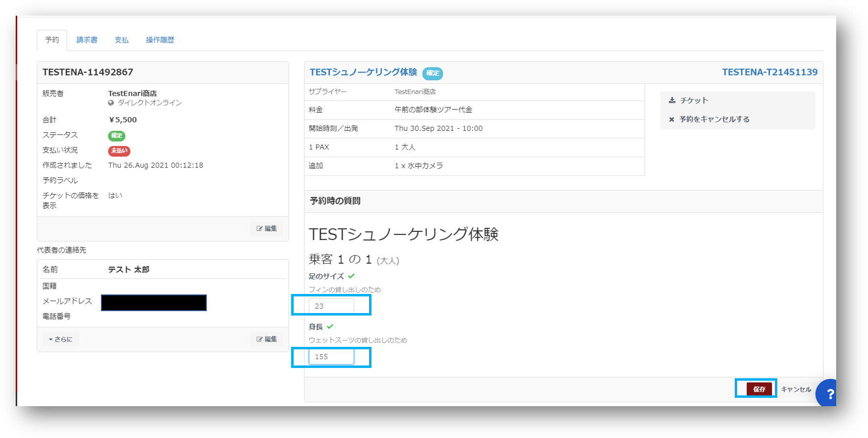868x438 pixels.
Task: Open the TESTシュノーケリング体験 title link
Action: (x=363, y=73)
